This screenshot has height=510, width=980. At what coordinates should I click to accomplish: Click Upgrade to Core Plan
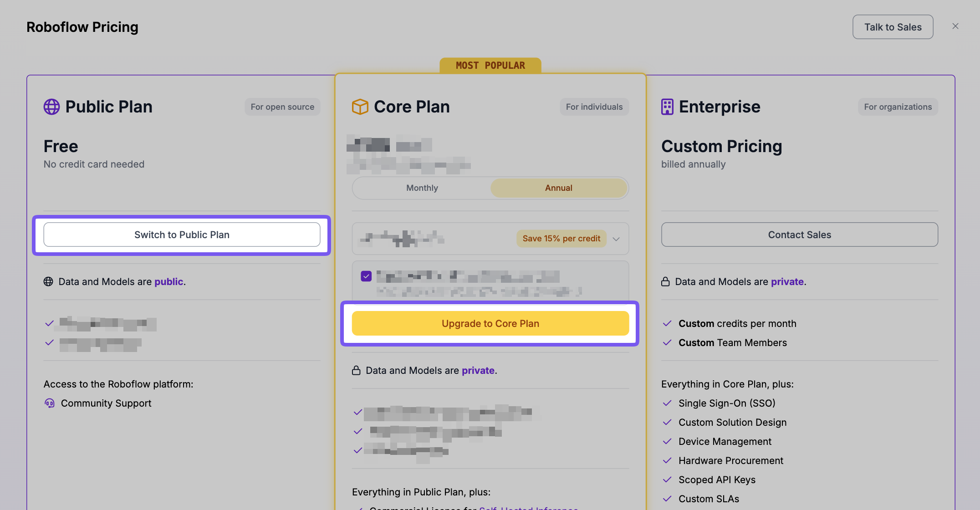point(490,324)
